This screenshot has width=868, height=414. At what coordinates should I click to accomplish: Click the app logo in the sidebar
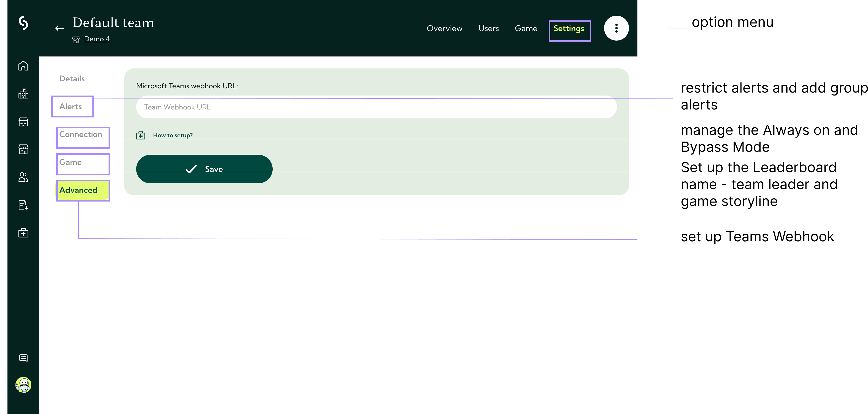point(23,23)
